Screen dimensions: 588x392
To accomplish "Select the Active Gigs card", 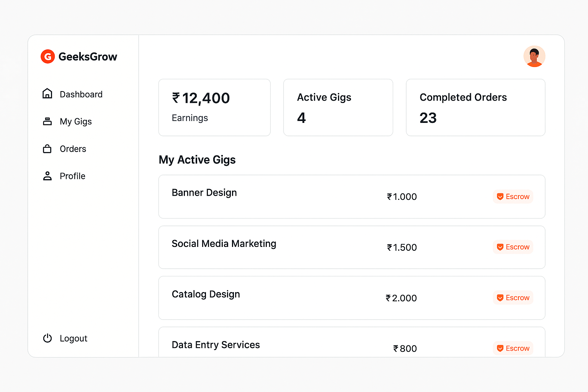I will [338, 107].
